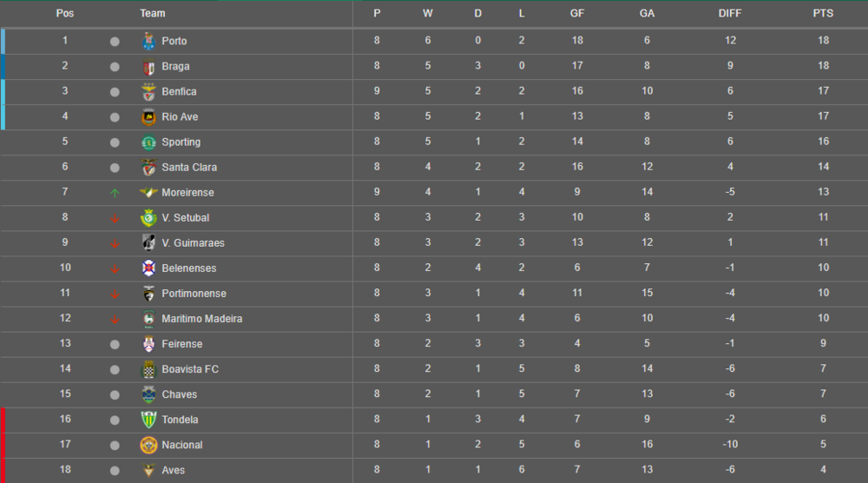Click the Aves points value cell
The width and height of the screenshot is (868, 483).
tap(823, 470)
